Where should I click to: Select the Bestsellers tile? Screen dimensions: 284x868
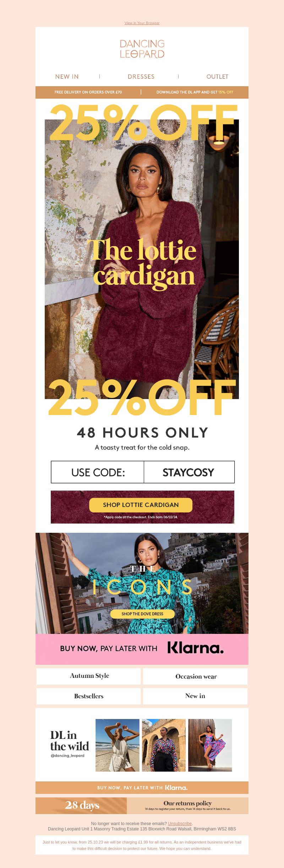89,696
